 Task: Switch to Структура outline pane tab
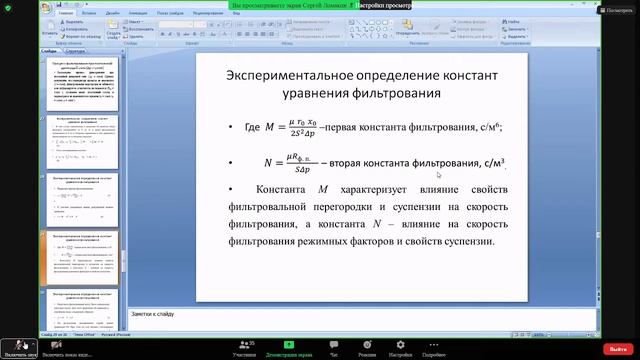point(75,51)
